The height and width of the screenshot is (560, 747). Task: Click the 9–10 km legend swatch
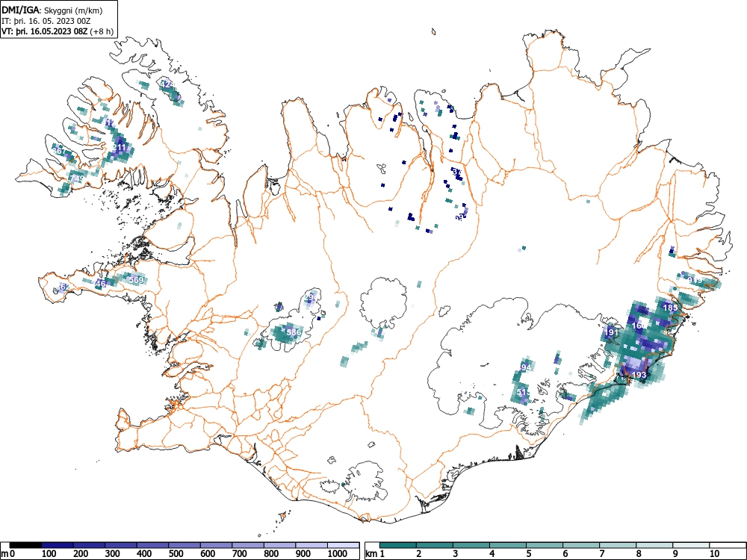coord(691,545)
